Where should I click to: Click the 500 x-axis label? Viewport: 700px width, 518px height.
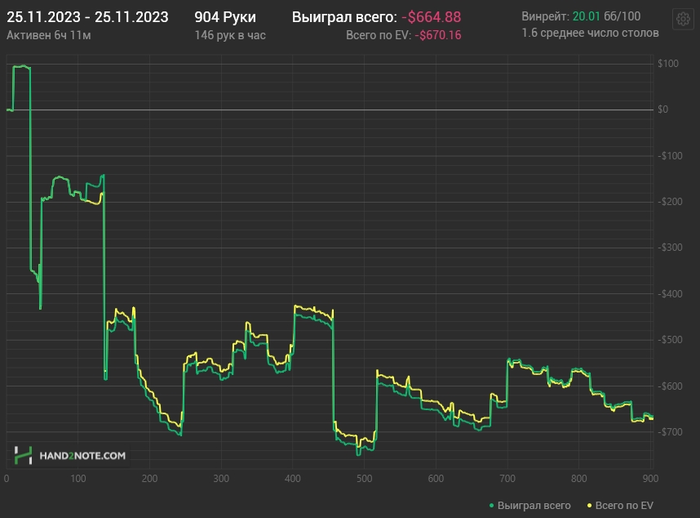[364, 479]
